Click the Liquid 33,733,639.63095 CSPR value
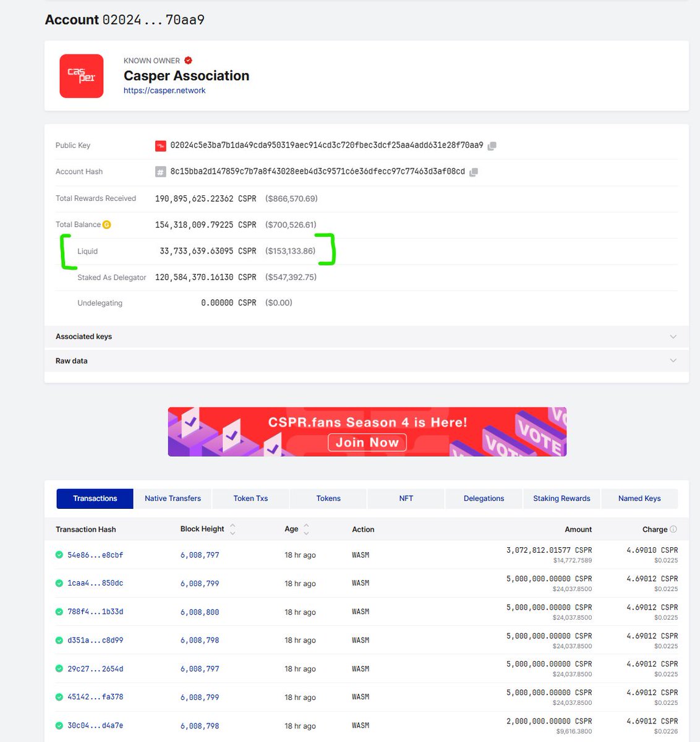Viewport: 700px width, 742px height. point(208,251)
